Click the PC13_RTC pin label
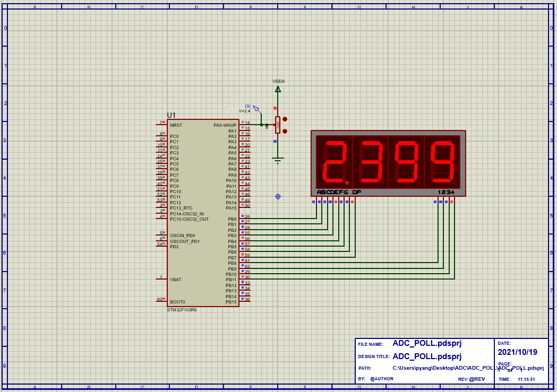Viewport: 557px width, 392px height. click(181, 208)
